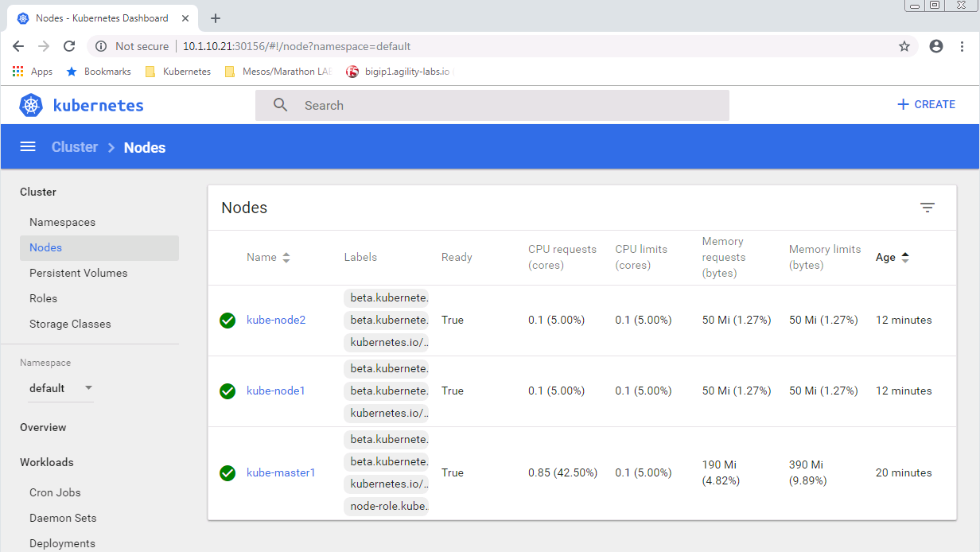The image size is (980, 552).
Task: Open Deployments in sidebar
Action: [62, 543]
